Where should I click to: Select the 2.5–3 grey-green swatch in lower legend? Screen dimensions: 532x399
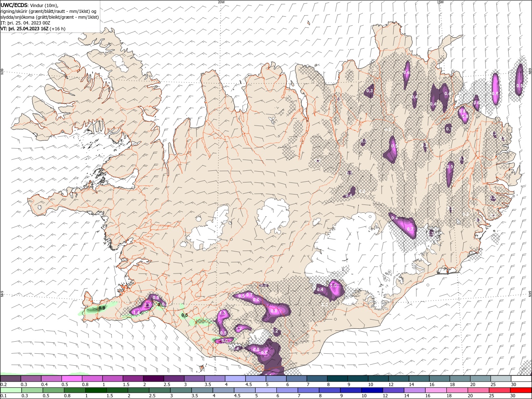click(159, 390)
